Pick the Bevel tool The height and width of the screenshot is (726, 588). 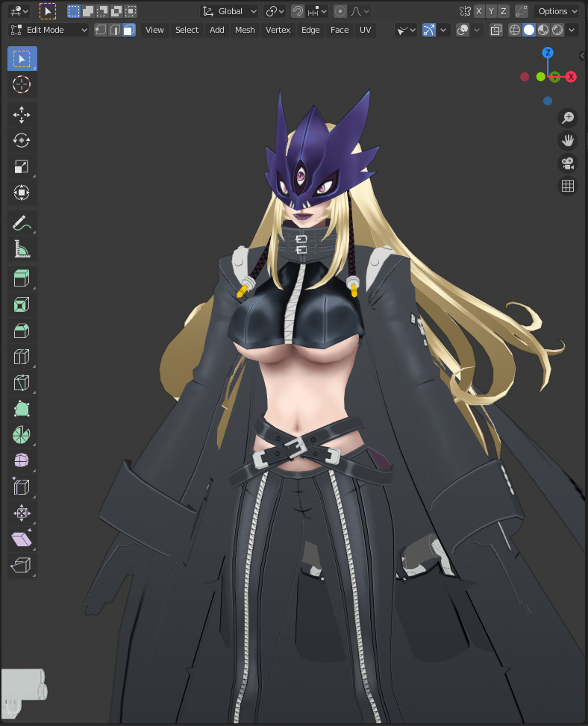[22, 331]
